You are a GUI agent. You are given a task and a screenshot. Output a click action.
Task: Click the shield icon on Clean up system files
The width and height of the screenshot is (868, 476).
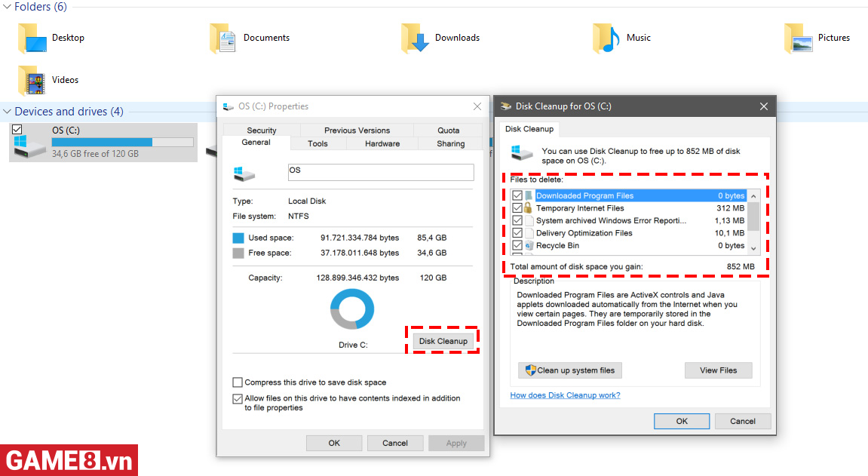[x=530, y=370]
